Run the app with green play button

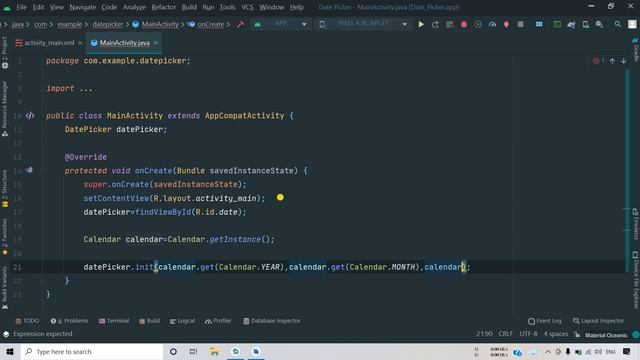tap(421, 24)
